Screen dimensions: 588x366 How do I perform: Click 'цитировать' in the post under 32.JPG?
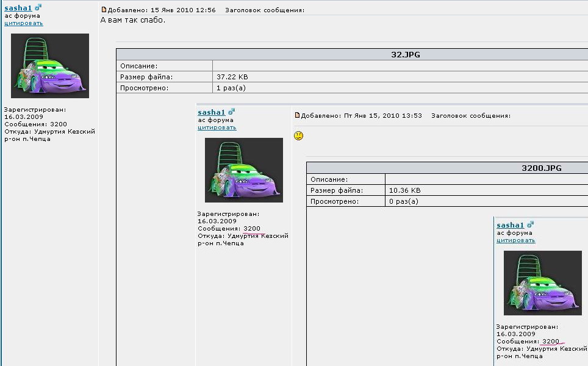click(217, 127)
